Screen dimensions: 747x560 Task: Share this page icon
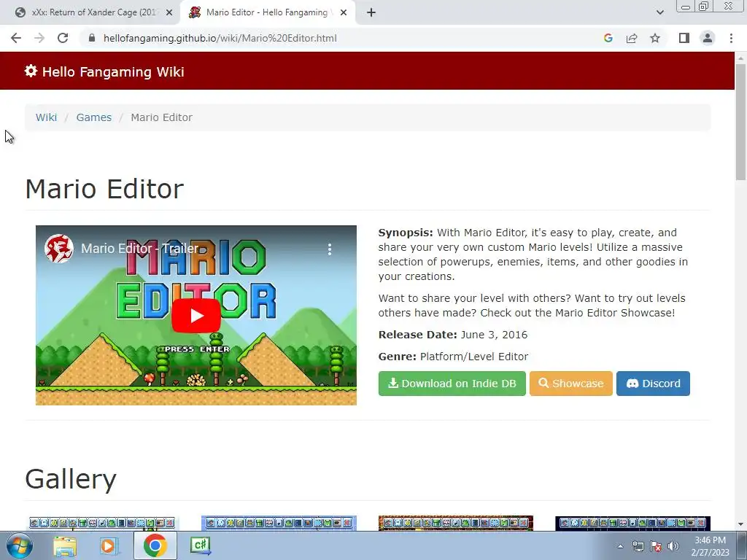point(632,38)
